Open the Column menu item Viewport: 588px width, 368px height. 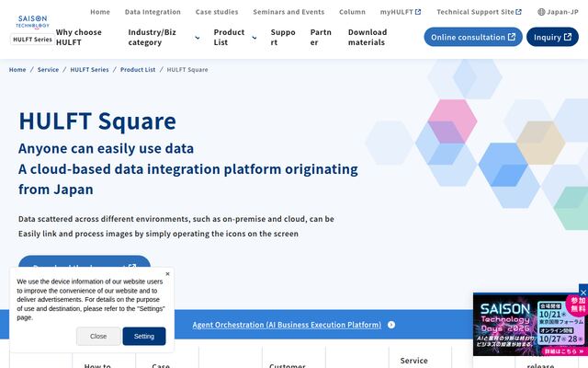pyautogui.click(x=352, y=12)
